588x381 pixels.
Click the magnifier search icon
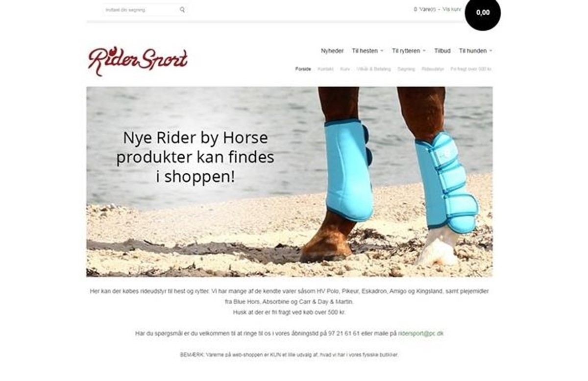(x=182, y=9)
